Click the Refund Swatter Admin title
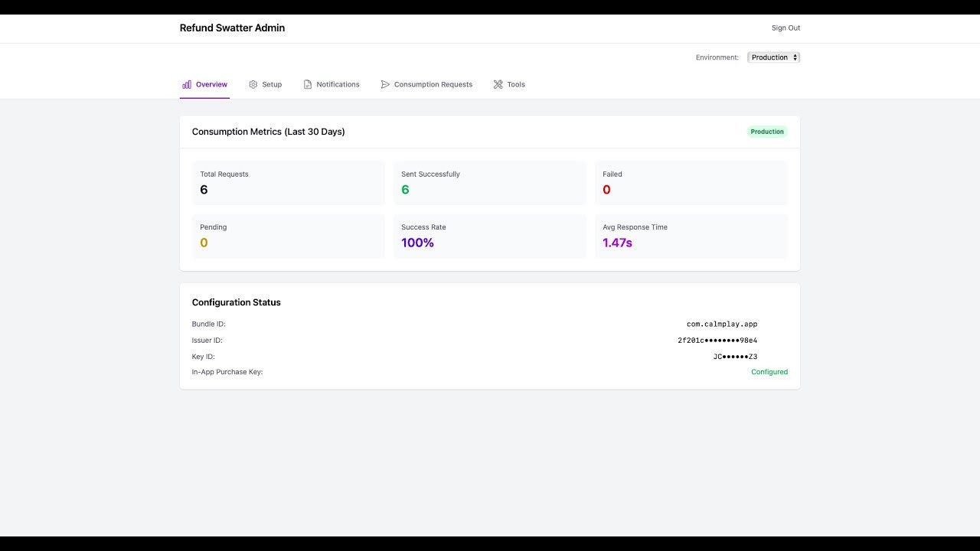 tap(232, 28)
